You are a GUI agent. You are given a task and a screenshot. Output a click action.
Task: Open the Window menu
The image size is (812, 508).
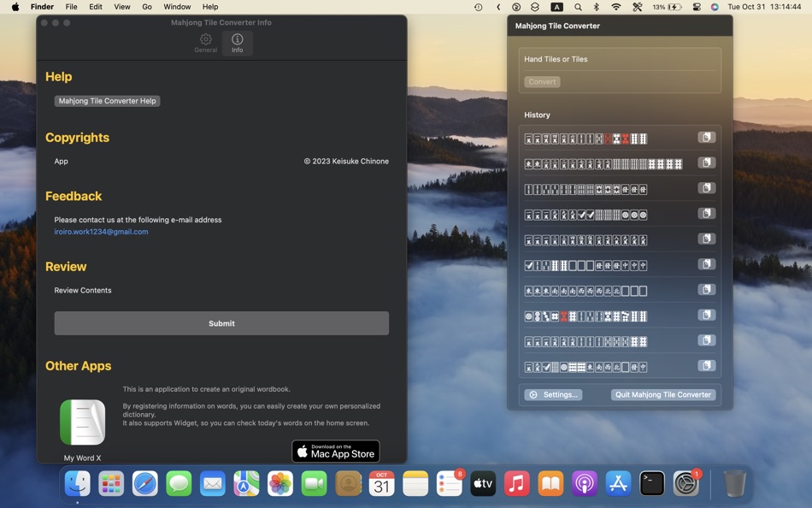pos(177,7)
